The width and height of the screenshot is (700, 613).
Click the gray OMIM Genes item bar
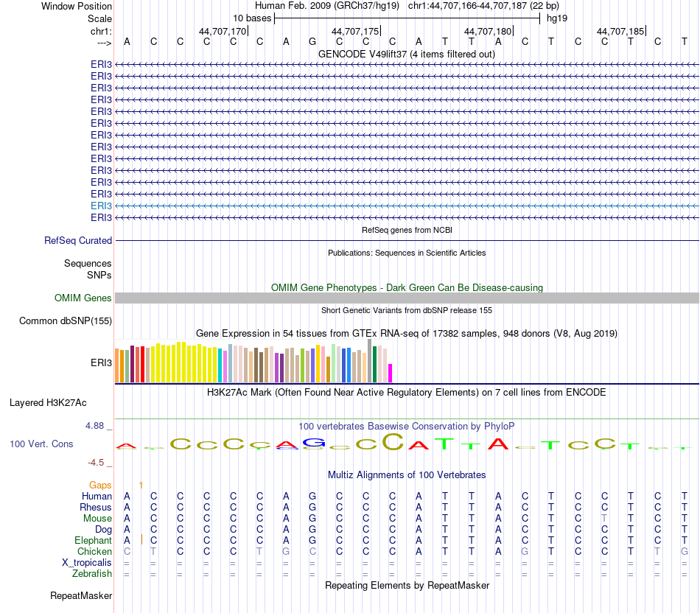pyautogui.click(x=407, y=298)
